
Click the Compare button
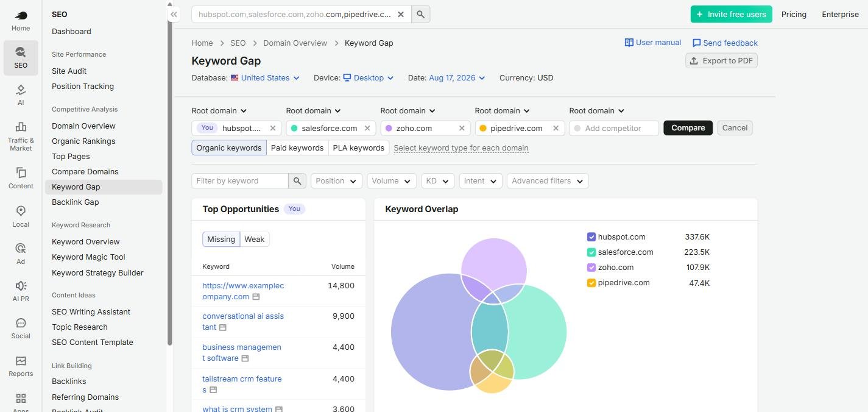688,128
